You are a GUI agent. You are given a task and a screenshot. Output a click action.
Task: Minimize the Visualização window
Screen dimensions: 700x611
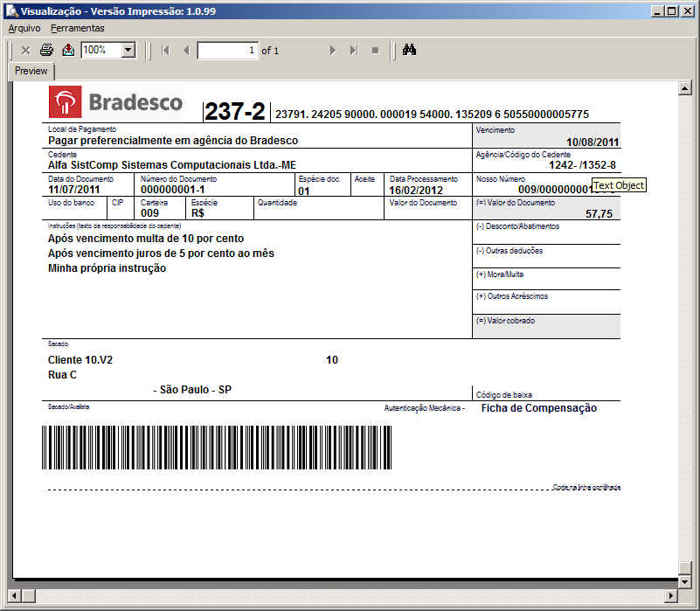point(656,11)
